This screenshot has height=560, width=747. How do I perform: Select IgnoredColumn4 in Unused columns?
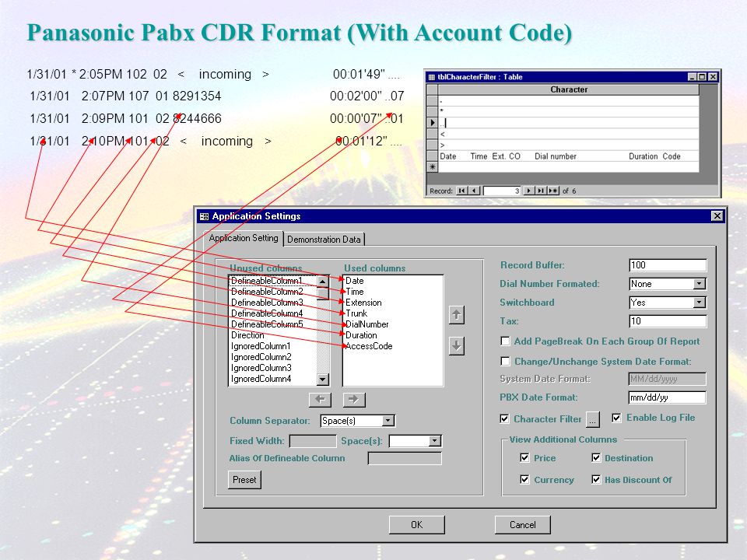(x=272, y=379)
